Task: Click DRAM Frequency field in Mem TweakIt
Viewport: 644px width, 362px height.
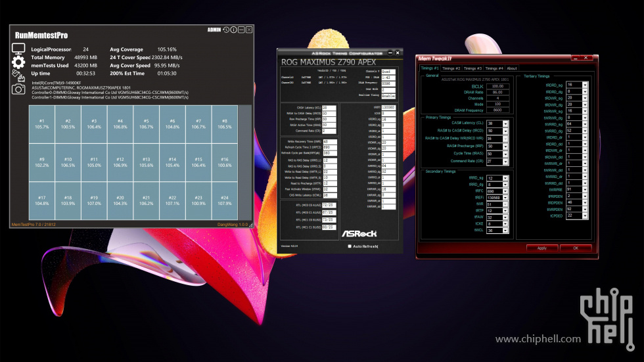Action: 498,110
